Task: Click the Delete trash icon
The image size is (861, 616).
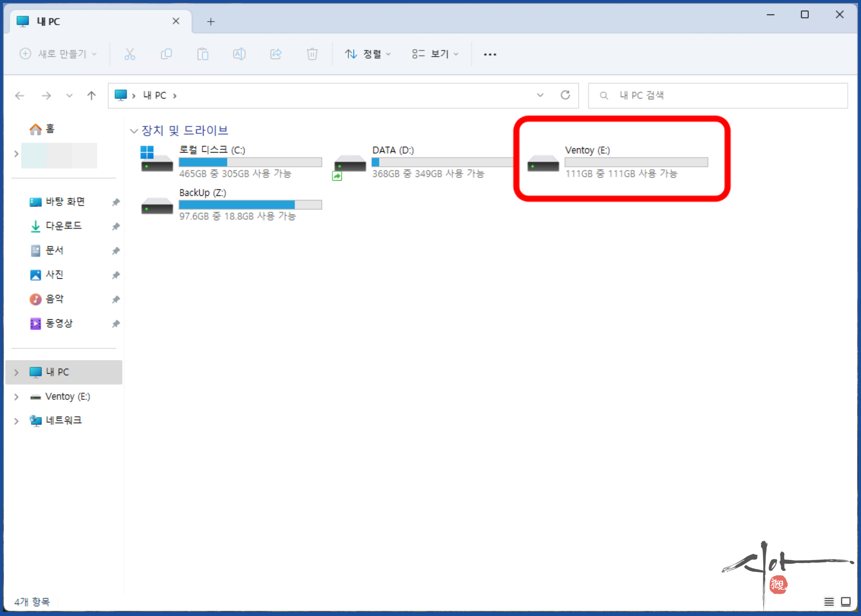Action: pos(312,54)
